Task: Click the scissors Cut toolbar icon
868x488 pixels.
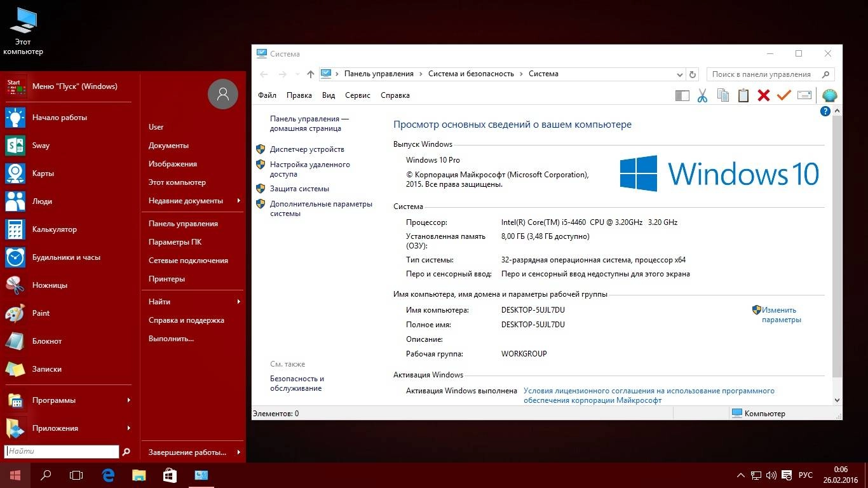Action: click(702, 95)
